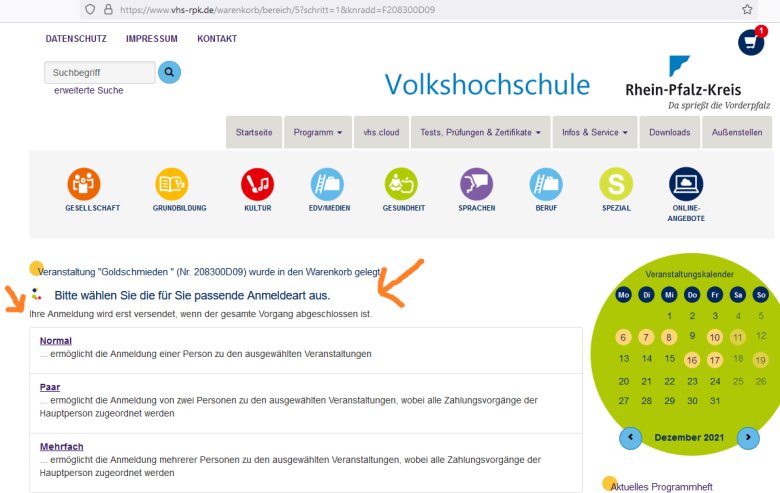
Task: Choose the Normal registration type
Action: [56, 341]
